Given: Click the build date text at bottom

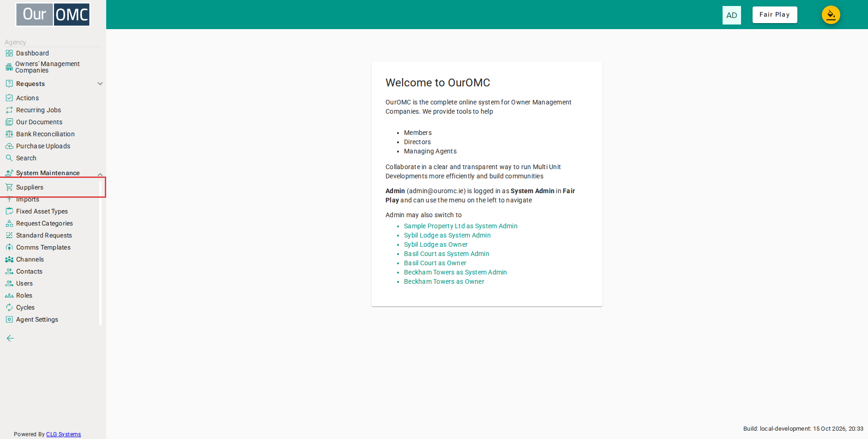Looking at the screenshot, I should [803, 429].
